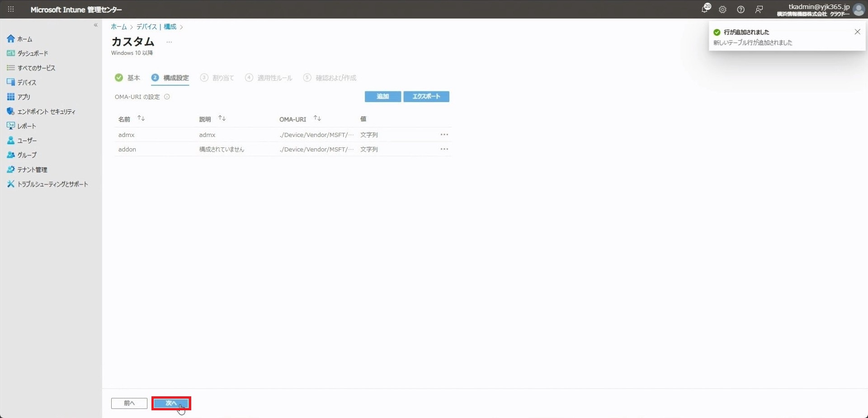Collapse the left navigation sidebar
This screenshot has height=418, width=868.
pos(95,25)
